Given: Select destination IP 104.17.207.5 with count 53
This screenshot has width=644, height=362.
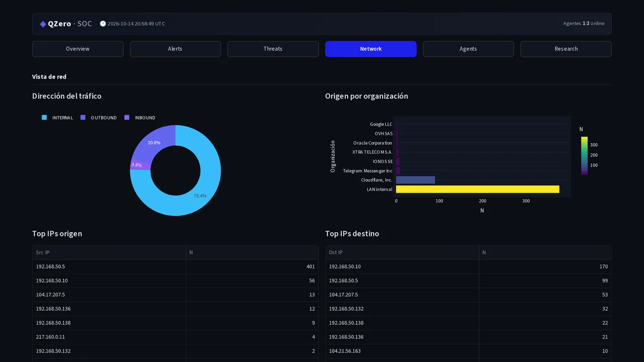Looking at the screenshot, I should tap(468, 295).
